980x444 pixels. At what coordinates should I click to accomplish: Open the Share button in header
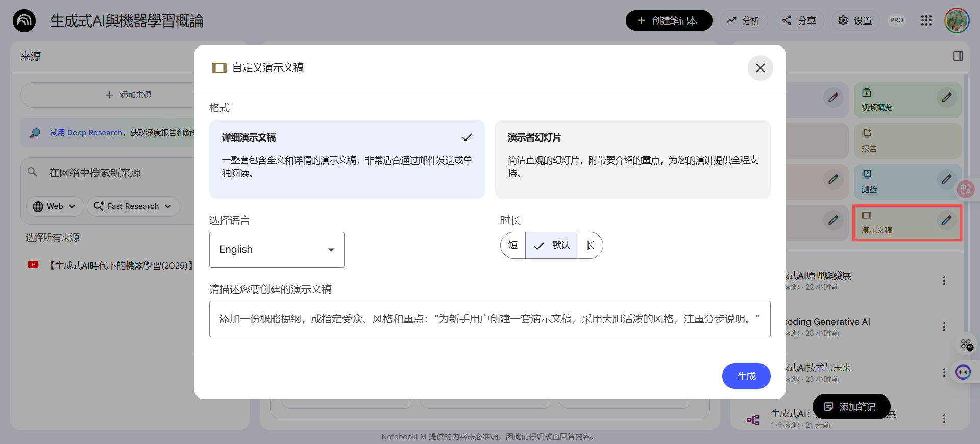coord(799,20)
